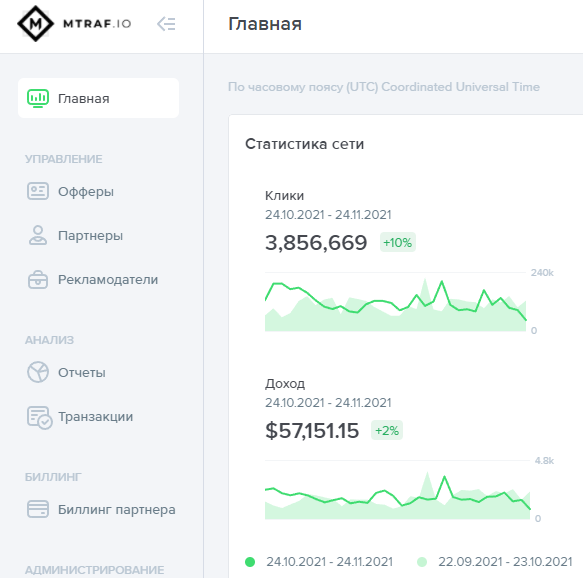583x578 pixels.
Task: Open the Офферы menu item
Action: pos(99,191)
